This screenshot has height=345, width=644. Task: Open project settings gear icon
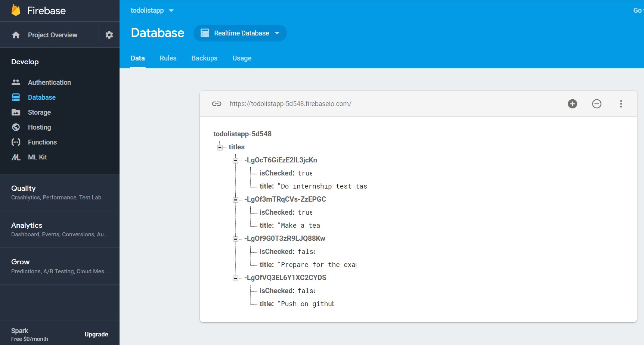click(x=109, y=35)
